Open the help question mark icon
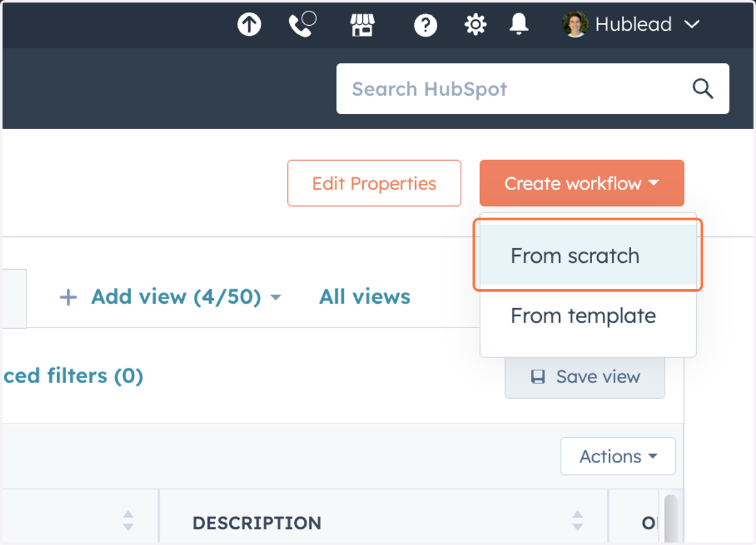 click(425, 25)
